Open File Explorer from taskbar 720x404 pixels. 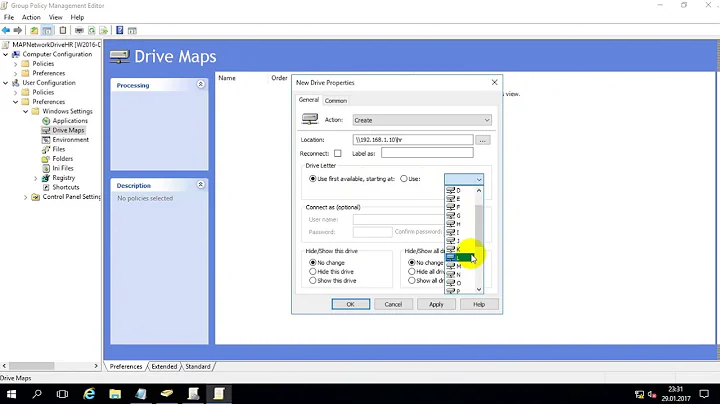[x=115, y=394]
